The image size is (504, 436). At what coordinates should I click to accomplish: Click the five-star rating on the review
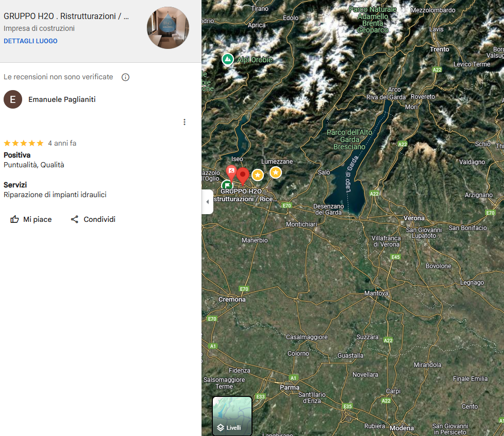(x=24, y=143)
